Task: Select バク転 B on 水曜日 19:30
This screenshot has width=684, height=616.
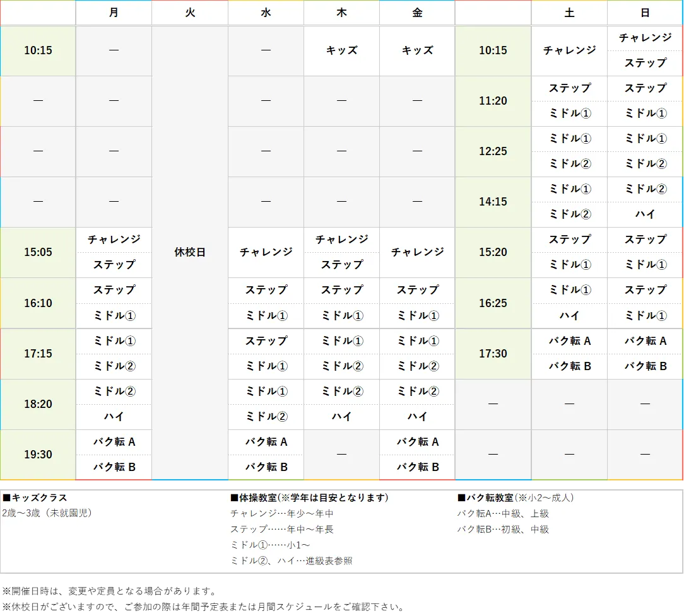Action: (265, 467)
